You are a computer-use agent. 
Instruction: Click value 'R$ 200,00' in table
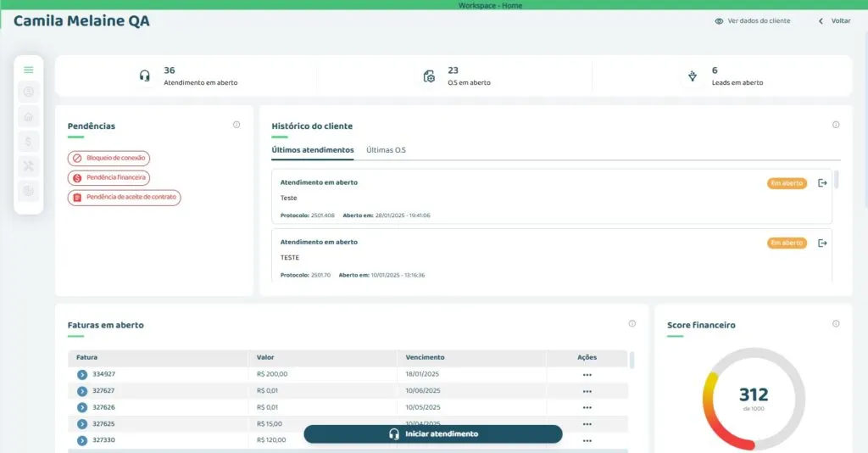[272, 374]
